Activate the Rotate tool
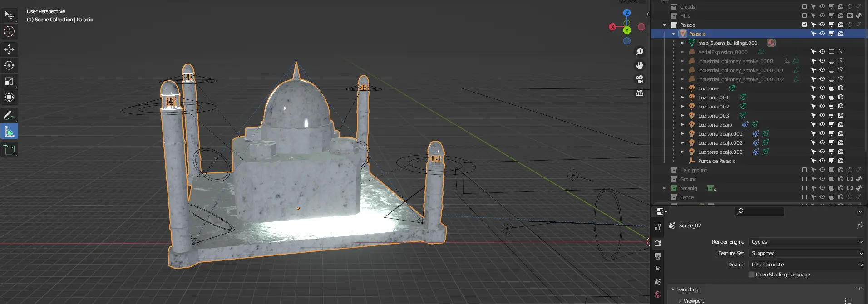The width and height of the screenshot is (868, 304). pos(9,65)
